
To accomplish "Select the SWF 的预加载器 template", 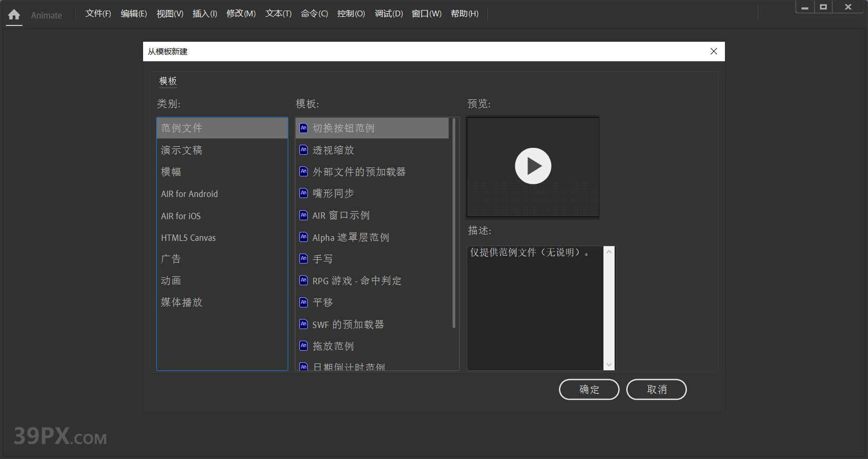I will coord(372,324).
